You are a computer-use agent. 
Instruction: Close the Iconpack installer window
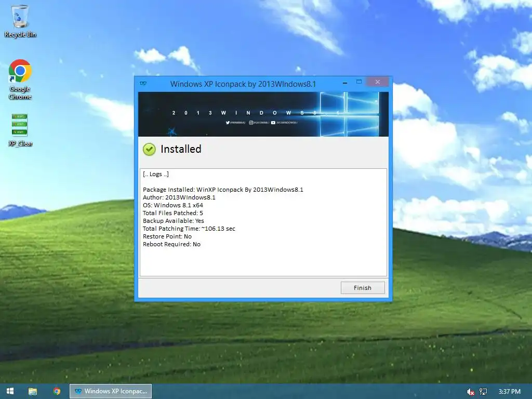377,82
